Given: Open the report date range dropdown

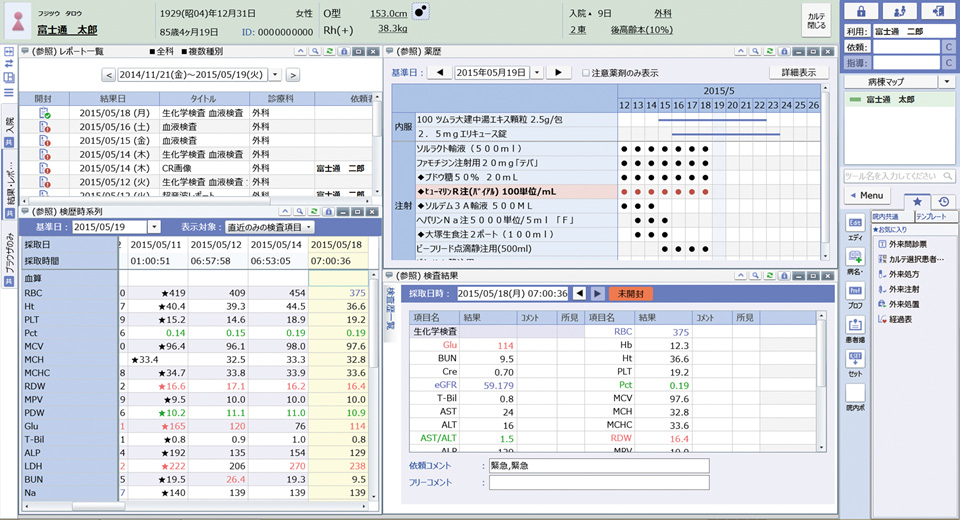Looking at the screenshot, I should (277, 75).
